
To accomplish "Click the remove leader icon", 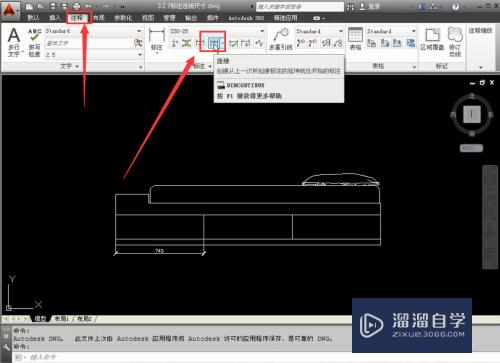I will click(x=313, y=43).
